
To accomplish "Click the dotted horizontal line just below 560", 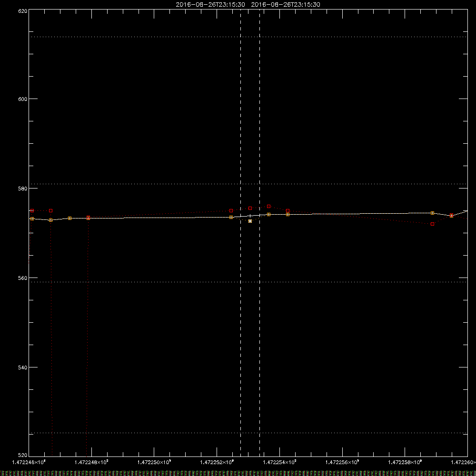I will [248, 282].
